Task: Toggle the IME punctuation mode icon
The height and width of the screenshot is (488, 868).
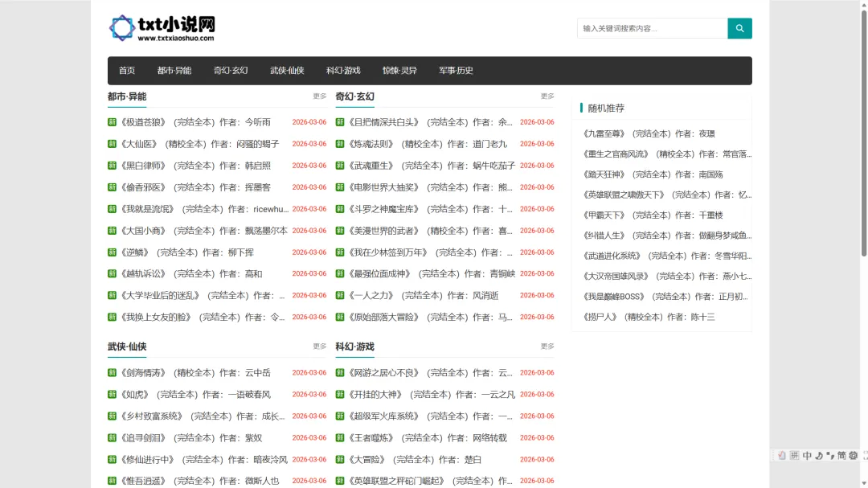Action: click(x=829, y=455)
